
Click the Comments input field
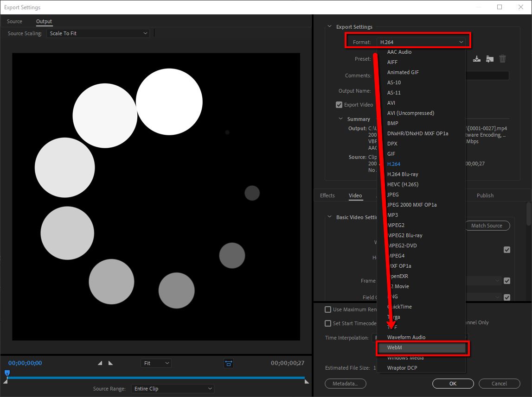click(487, 76)
